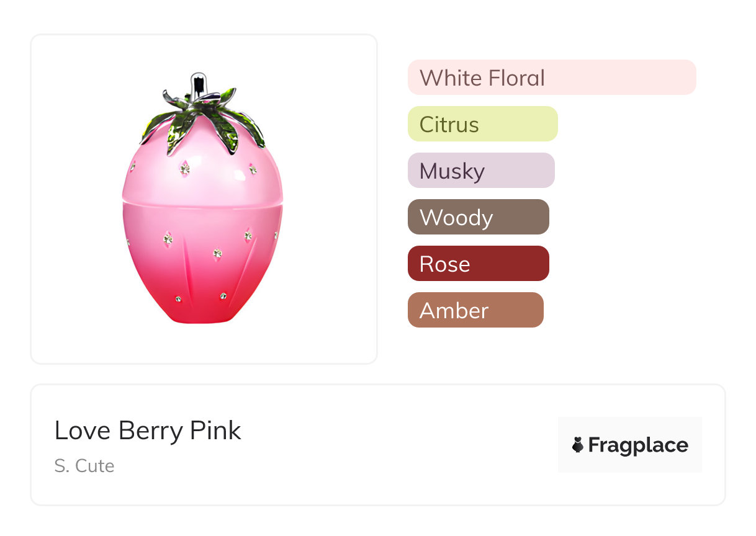
Task: Pick the Woody accord bar
Action: click(x=478, y=217)
